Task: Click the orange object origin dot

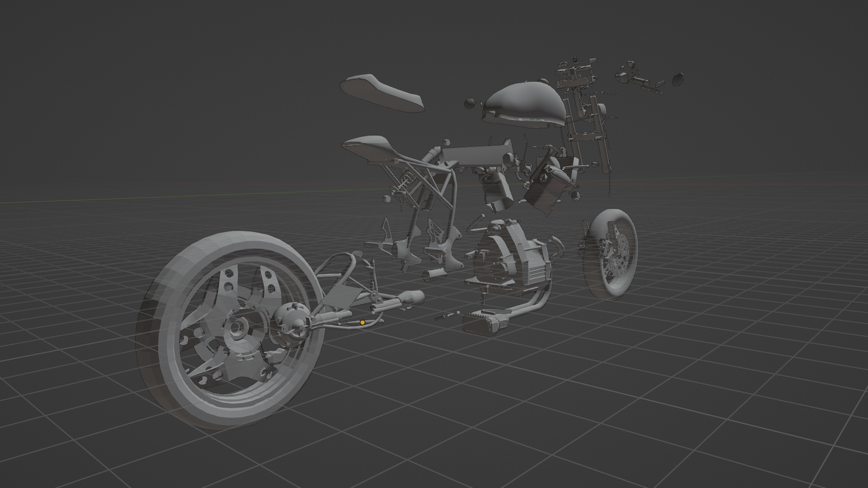Action: click(x=363, y=323)
